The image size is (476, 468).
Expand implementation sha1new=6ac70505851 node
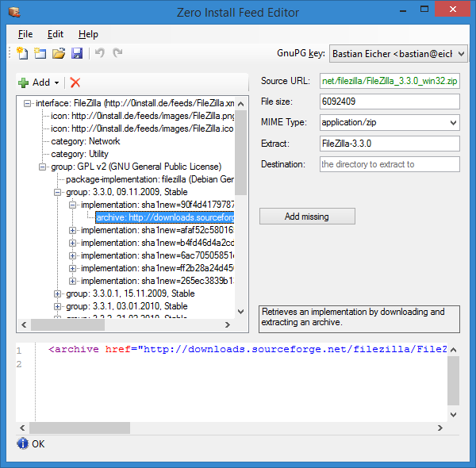click(x=72, y=256)
